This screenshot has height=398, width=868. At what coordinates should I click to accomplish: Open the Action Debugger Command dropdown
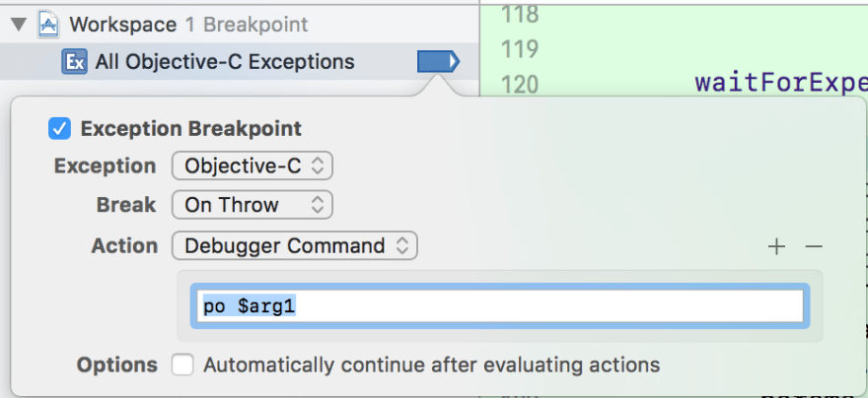click(x=295, y=245)
